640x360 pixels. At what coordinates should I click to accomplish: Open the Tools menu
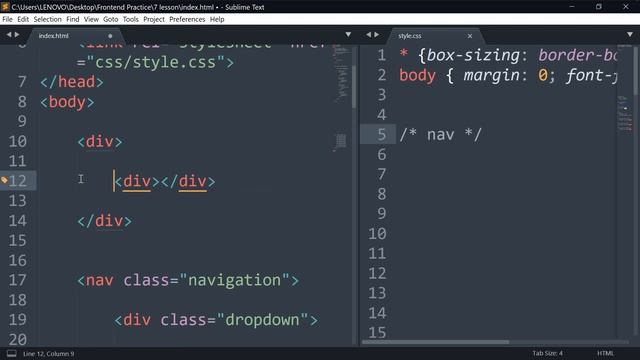[x=131, y=19]
